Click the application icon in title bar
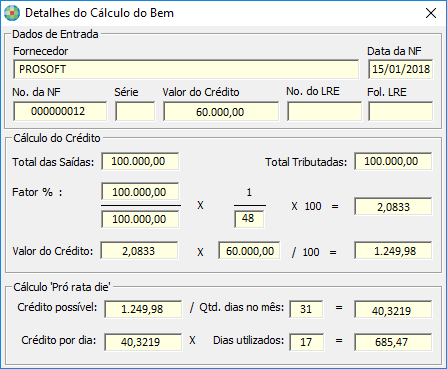Image resolution: width=447 pixels, height=369 pixels. tap(12, 13)
